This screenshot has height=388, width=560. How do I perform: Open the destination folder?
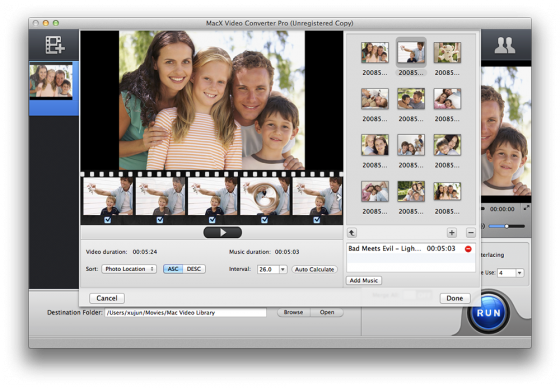pos(327,312)
